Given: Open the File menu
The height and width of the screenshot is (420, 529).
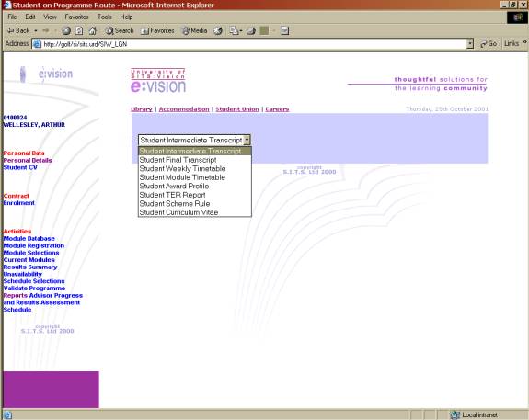Looking at the screenshot, I should [12, 17].
